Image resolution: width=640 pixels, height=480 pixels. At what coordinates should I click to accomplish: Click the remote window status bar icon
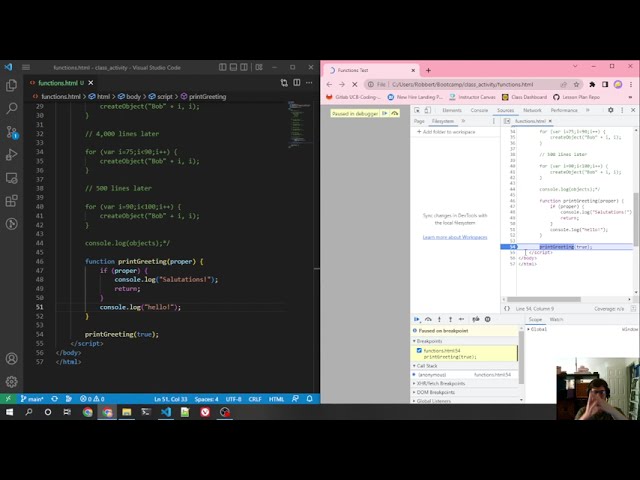click(x=8, y=399)
